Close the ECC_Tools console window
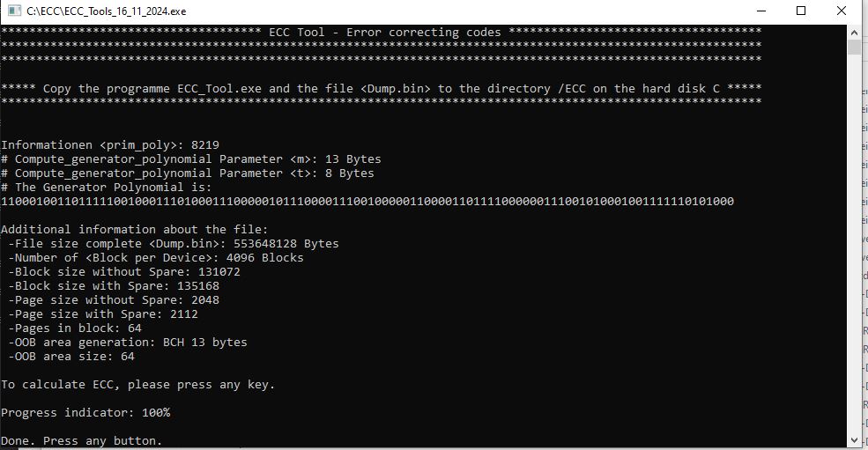This screenshot has height=450, width=868. pos(842,11)
